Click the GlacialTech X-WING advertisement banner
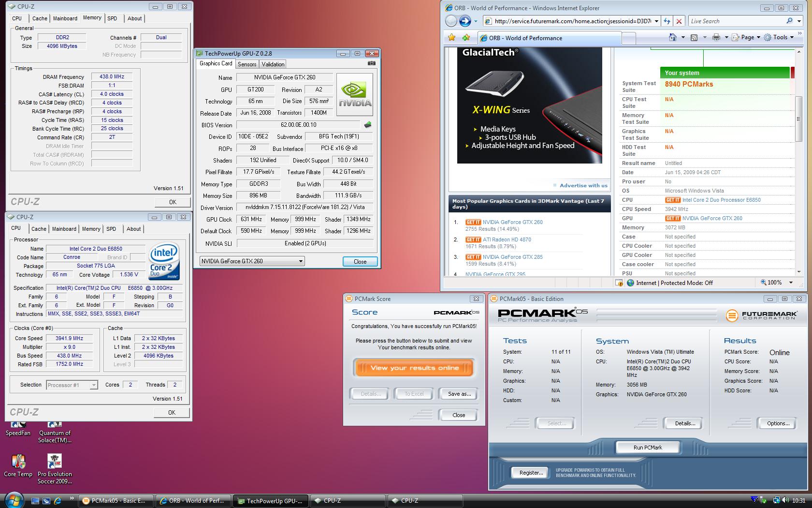This screenshot has height=508, width=812. point(530,105)
